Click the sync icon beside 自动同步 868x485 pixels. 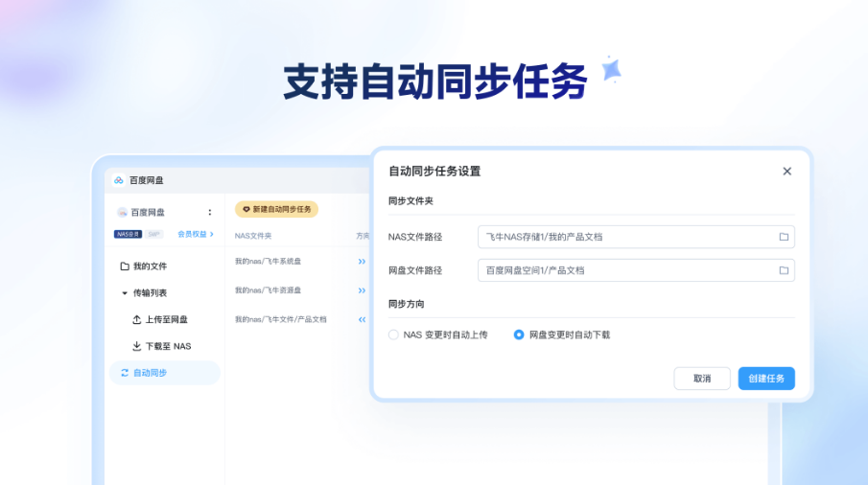pyautogui.click(x=125, y=373)
